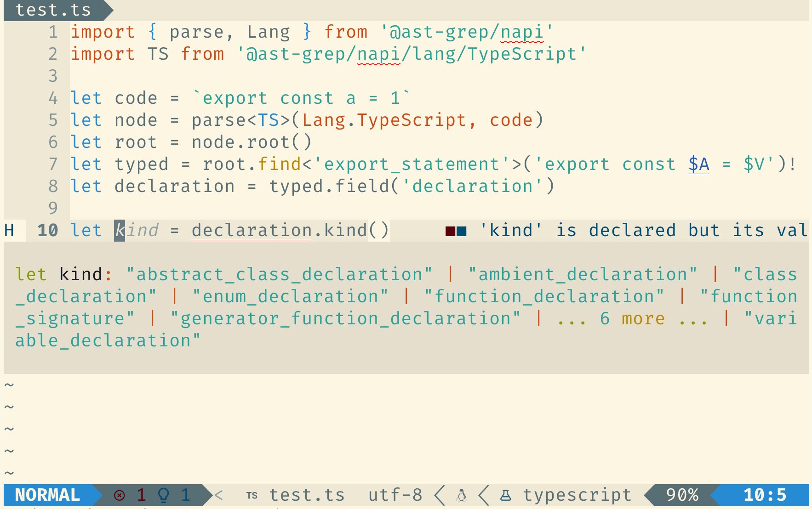Click the blue diagnostic square on line 10
Screen dimensions: 812x509
[x=461, y=231]
